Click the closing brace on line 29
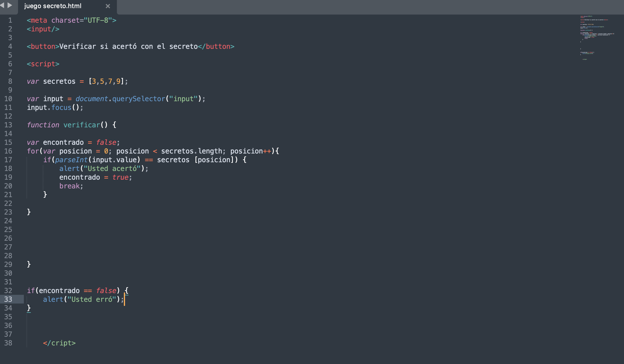Screen dimensions: 624x364 (29, 264)
